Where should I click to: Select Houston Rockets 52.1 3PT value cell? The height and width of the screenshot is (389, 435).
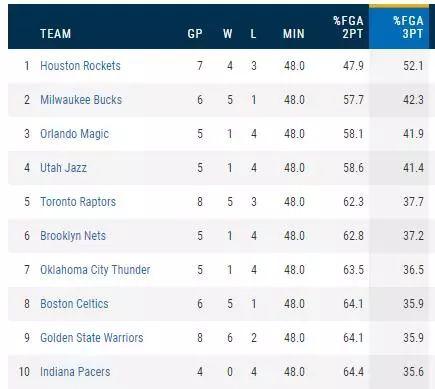pos(413,66)
